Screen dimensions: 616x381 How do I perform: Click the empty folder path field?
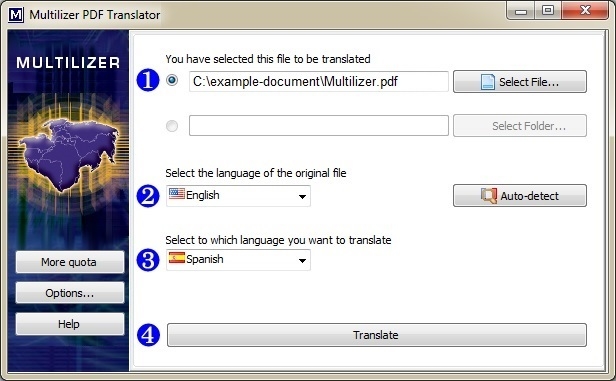(319, 126)
